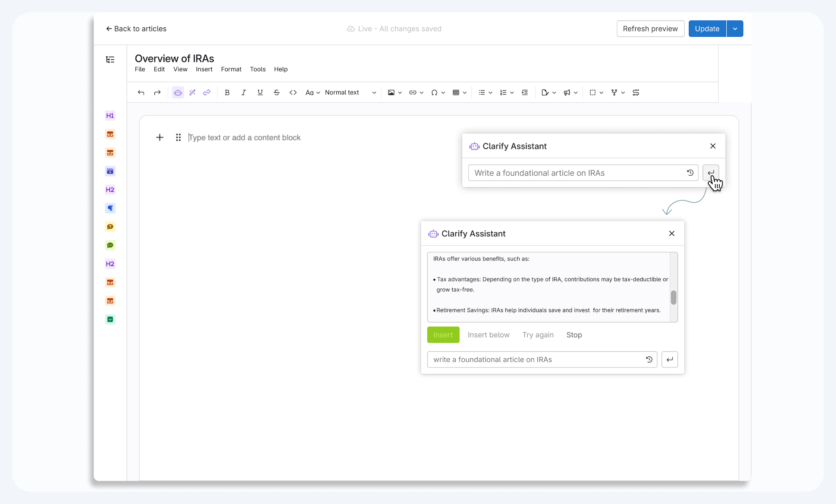Screen dimensions: 836x504
Task: Toggle italic formatting
Action: [x=244, y=93]
